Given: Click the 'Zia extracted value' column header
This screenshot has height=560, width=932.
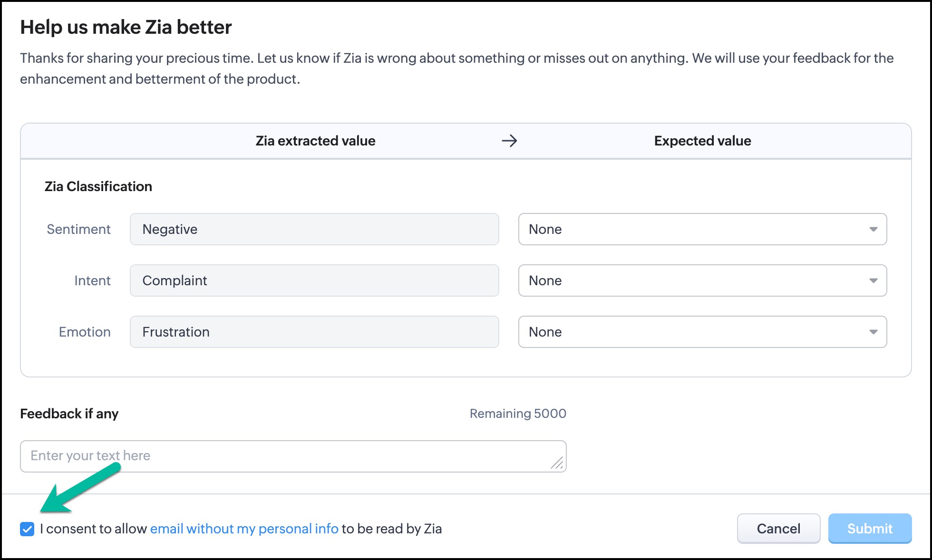Looking at the screenshot, I should click(315, 141).
